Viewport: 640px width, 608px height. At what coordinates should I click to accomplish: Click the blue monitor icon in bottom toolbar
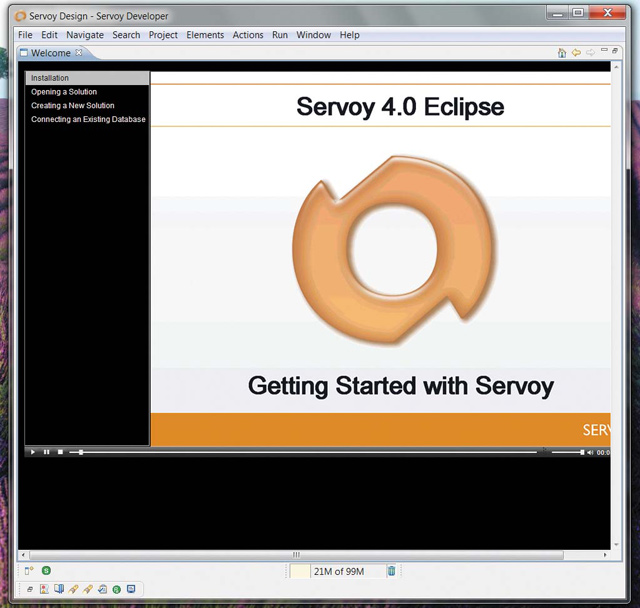[x=131, y=589]
